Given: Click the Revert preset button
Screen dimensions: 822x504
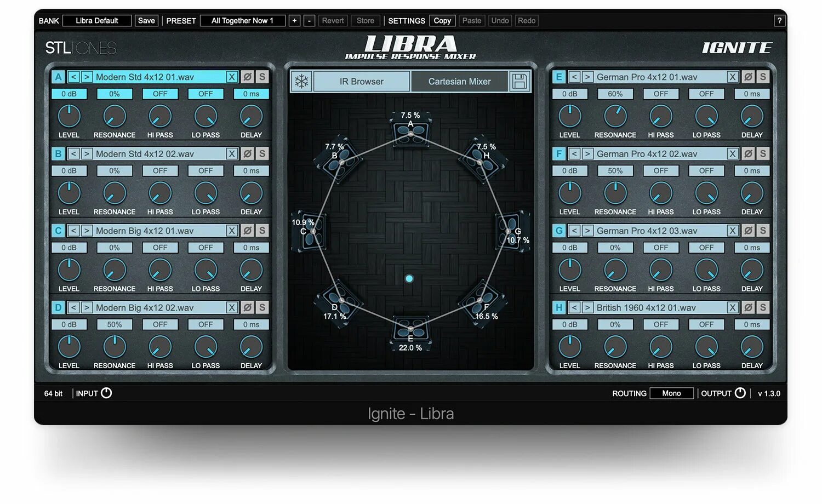Looking at the screenshot, I should [333, 21].
